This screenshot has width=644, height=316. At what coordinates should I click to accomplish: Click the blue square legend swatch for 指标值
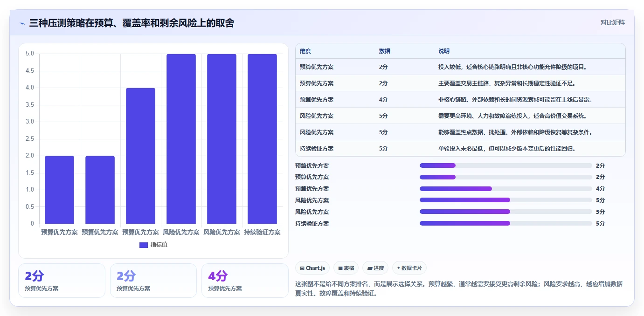[x=144, y=245]
